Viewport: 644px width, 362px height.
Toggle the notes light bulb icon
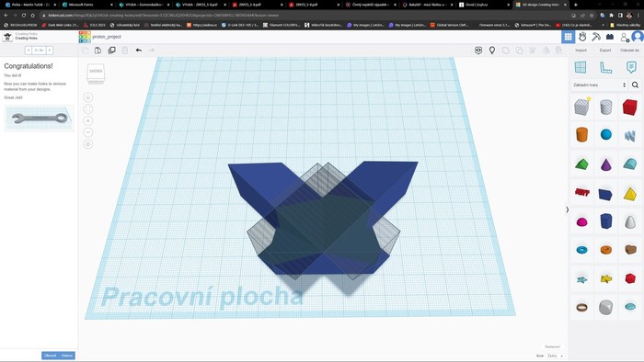tap(492, 50)
